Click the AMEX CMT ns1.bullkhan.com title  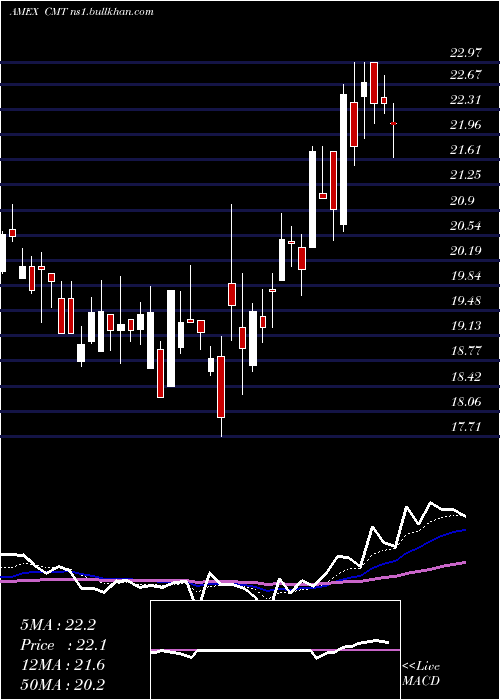point(81,12)
